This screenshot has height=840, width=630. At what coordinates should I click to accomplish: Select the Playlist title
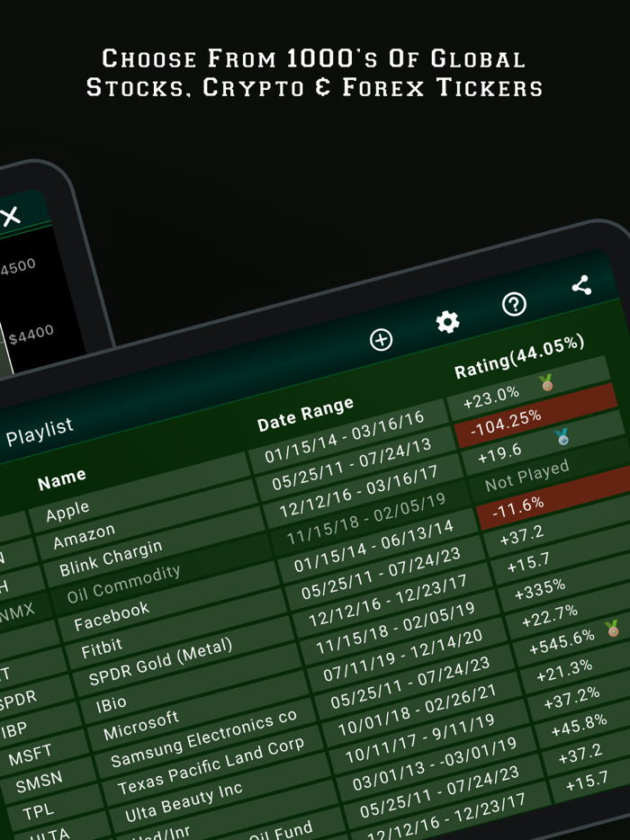(x=39, y=433)
